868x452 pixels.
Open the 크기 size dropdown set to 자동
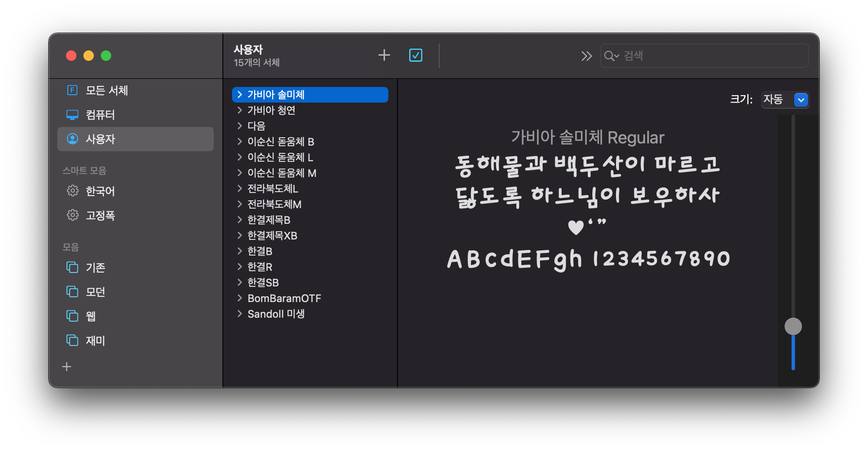pos(785,100)
